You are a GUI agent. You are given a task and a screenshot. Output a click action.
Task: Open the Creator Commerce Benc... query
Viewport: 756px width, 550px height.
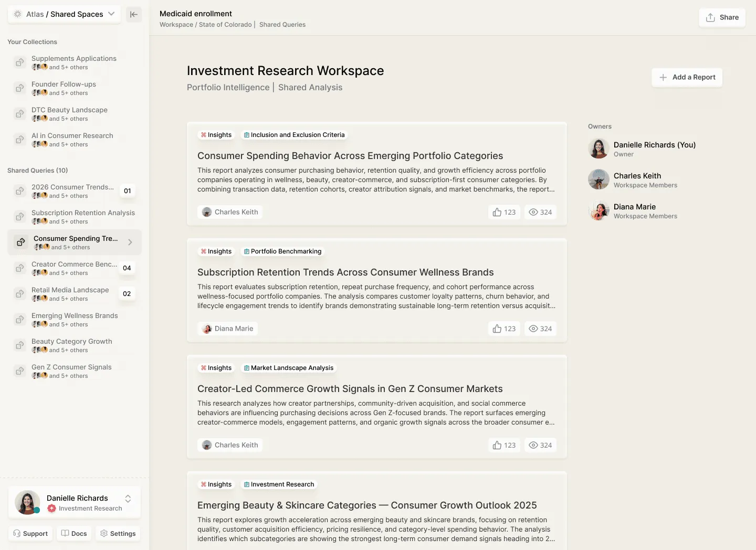click(75, 268)
